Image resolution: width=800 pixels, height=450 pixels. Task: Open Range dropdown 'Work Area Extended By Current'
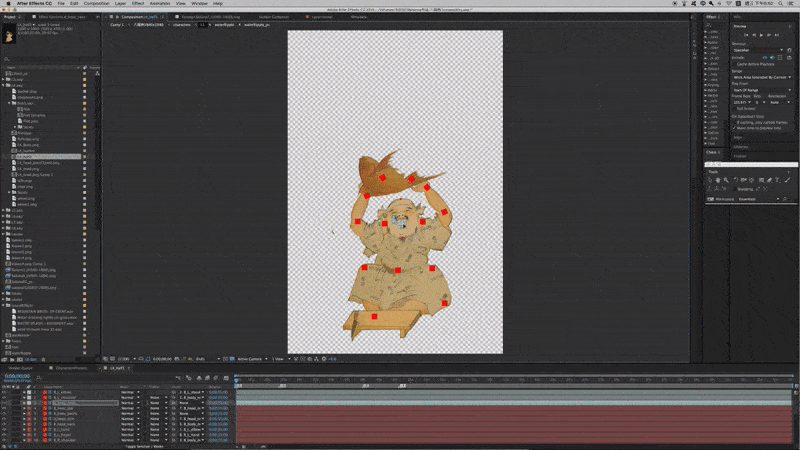click(x=762, y=78)
